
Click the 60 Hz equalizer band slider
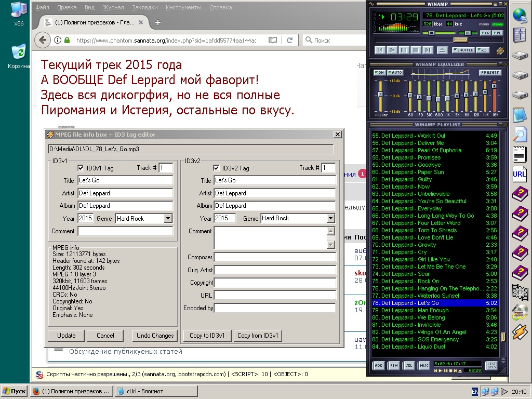click(x=410, y=96)
